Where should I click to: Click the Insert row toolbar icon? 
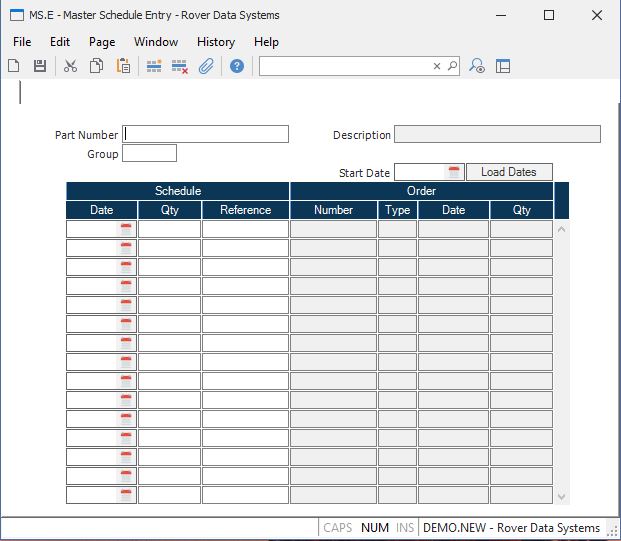pyautogui.click(x=154, y=66)
